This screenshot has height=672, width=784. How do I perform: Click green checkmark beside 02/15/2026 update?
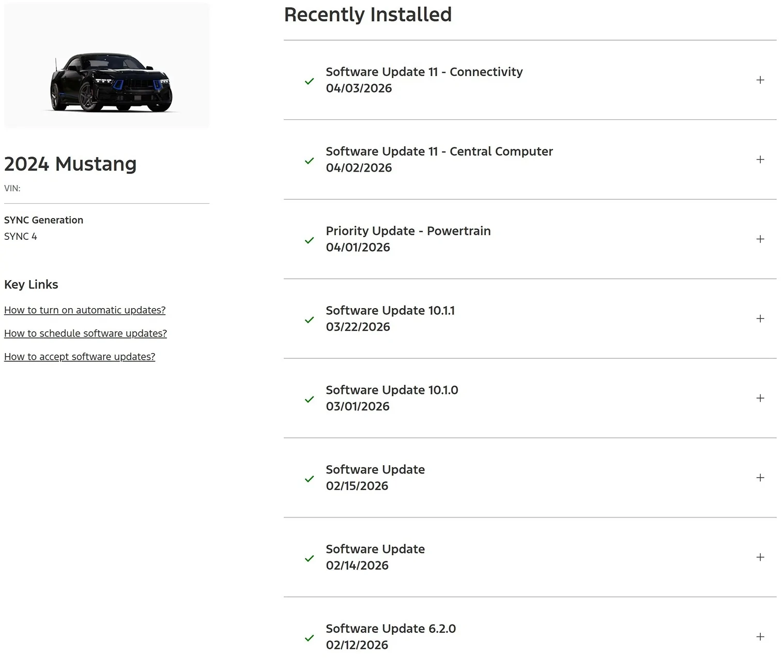(310, 479)
